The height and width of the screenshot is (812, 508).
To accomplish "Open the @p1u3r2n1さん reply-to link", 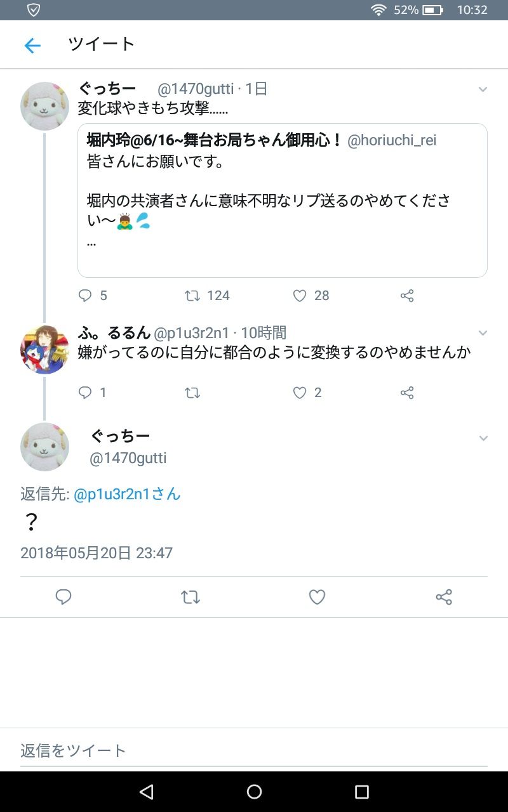I will [127, 494].
